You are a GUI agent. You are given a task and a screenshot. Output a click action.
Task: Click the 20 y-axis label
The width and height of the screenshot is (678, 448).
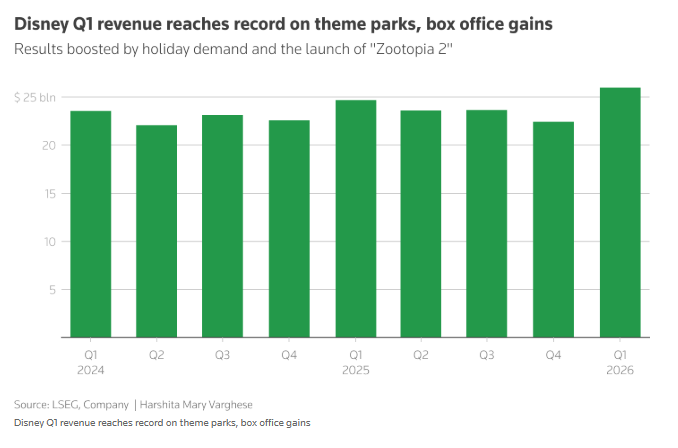[x=49, y=146]
